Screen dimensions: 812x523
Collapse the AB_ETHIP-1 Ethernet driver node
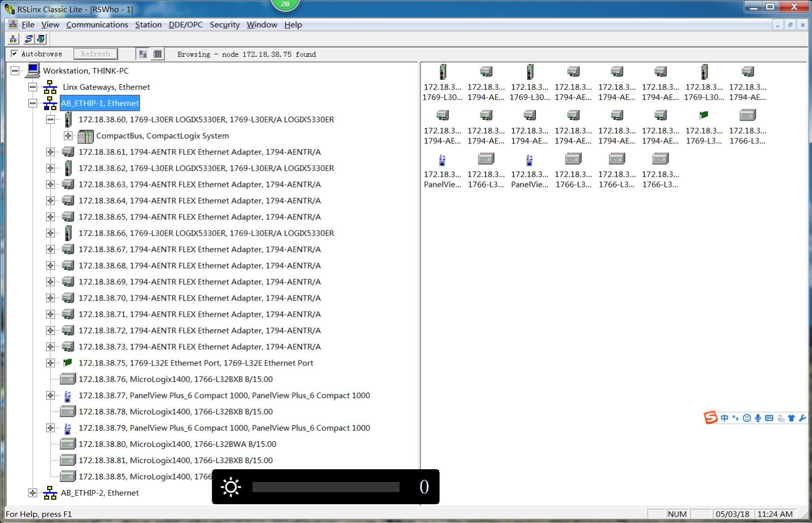tap(33, 104)
